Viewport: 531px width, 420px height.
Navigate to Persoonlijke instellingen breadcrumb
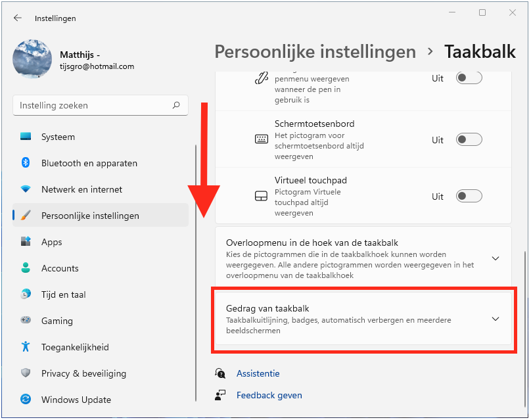click(315, 52)
